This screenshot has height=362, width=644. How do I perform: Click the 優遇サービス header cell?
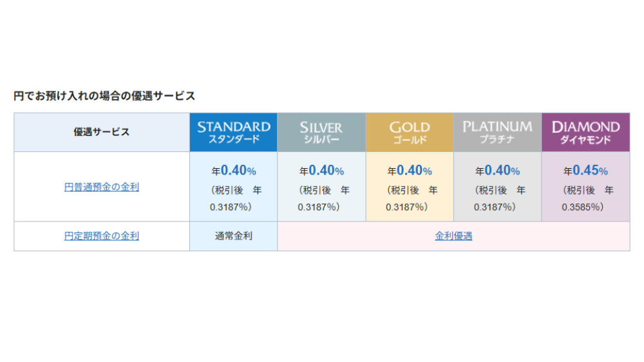(102, 132)
